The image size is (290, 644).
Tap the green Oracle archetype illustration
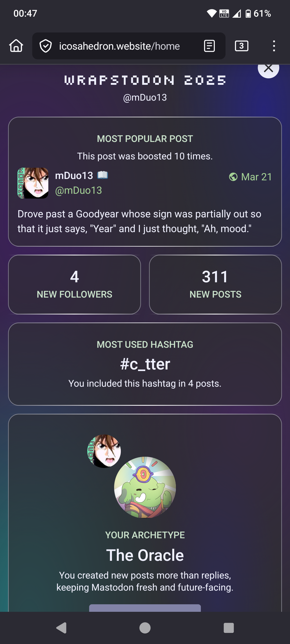pyautogui.click(x=145, y=487)
